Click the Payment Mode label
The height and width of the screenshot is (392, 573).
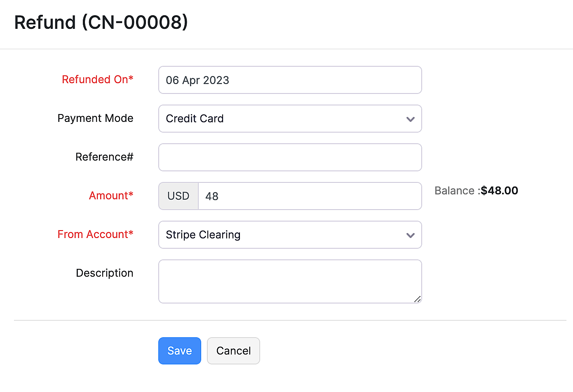point(95,119)
